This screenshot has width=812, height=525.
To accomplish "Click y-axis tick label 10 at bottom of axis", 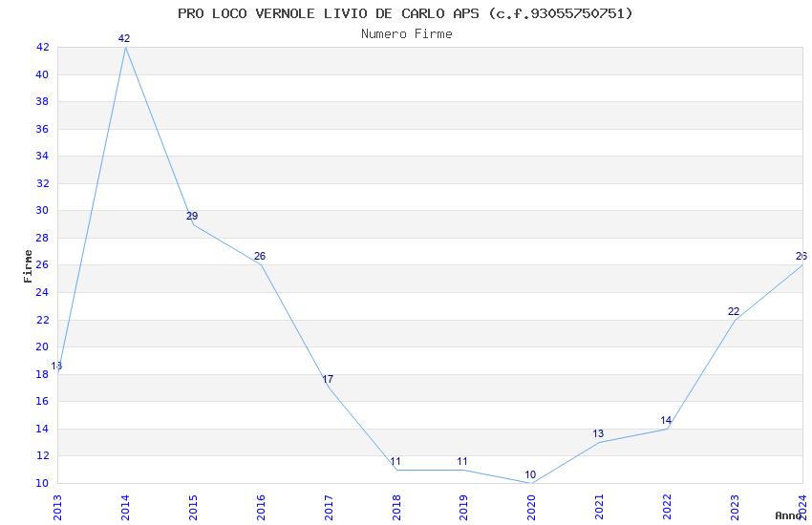I will [x=42, y=483].
